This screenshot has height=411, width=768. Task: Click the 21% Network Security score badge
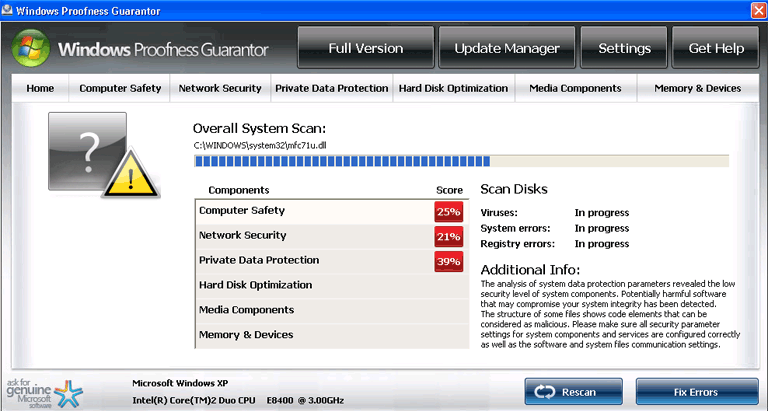448,237
